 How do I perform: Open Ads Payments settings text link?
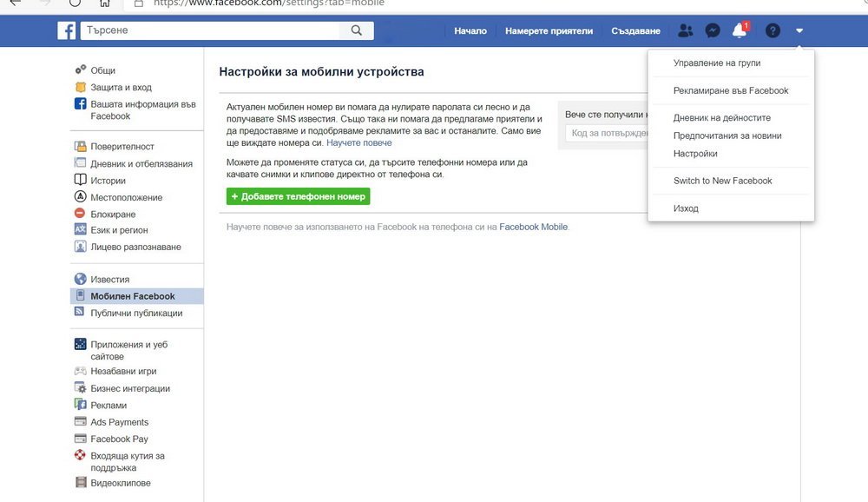click(x=120, y=422)
